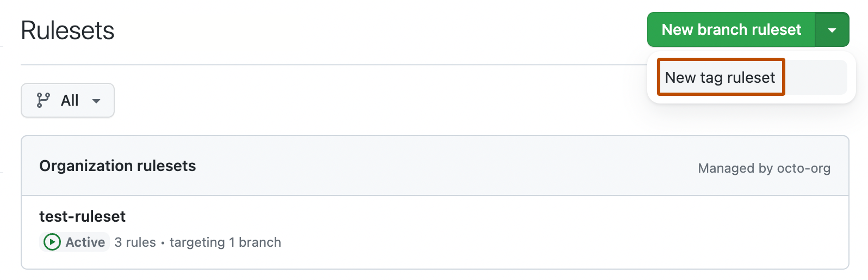Click the Active status label

coord(85,242)
